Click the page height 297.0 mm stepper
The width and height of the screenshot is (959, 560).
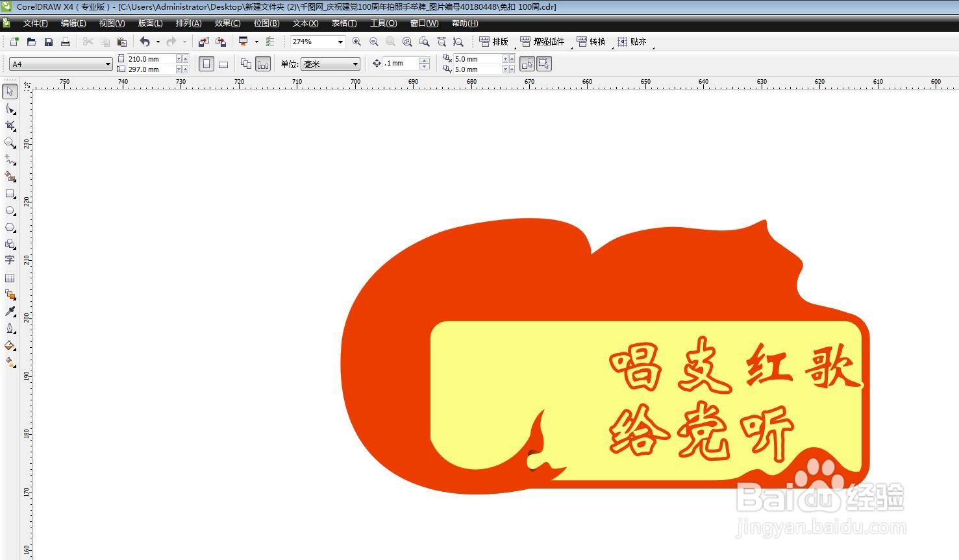182,69
